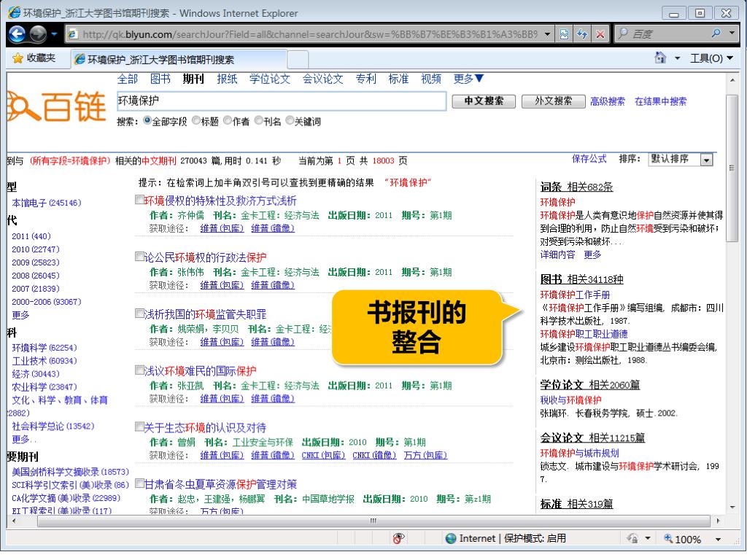Check the box for 浅析我国的环境监管失职罪
The width and height of the screenshot is (747, 560).
pos(139,314)
